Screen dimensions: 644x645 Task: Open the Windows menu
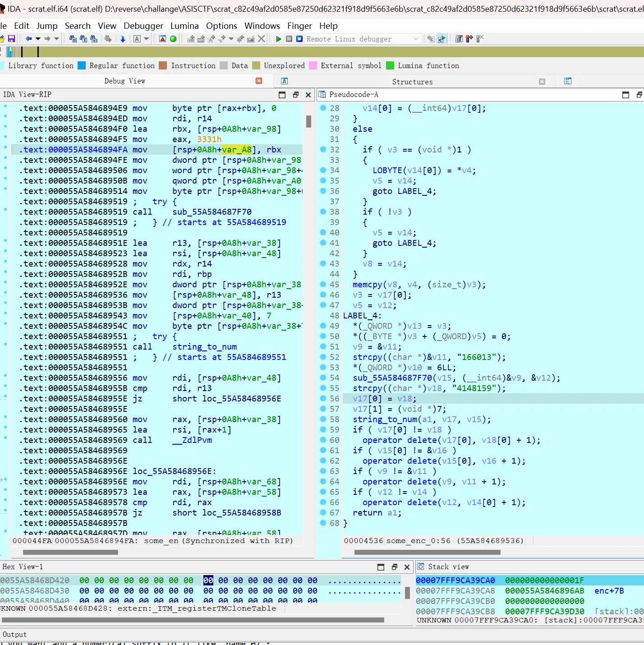[x=262, y=26]
